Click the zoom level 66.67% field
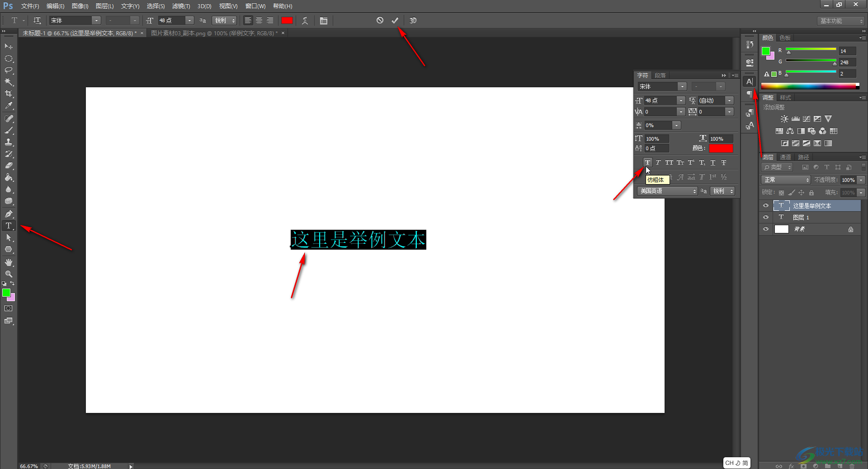 (29, 466)
